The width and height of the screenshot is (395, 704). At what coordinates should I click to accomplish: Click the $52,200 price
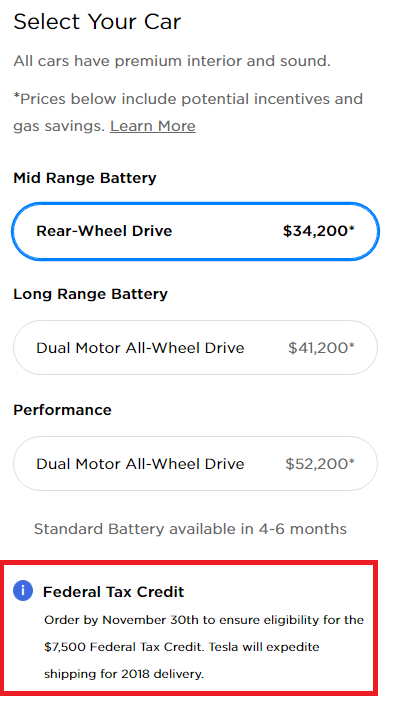tap(320, 463)
